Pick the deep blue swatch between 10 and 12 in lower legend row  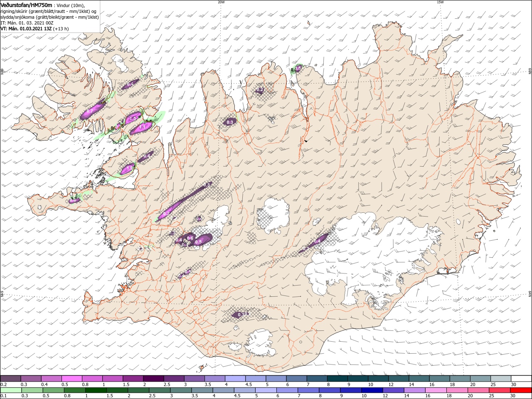pos(372,390)
